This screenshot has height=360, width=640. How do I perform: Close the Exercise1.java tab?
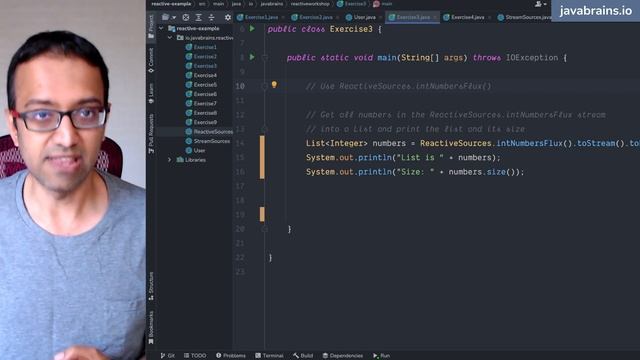[283, 17]
